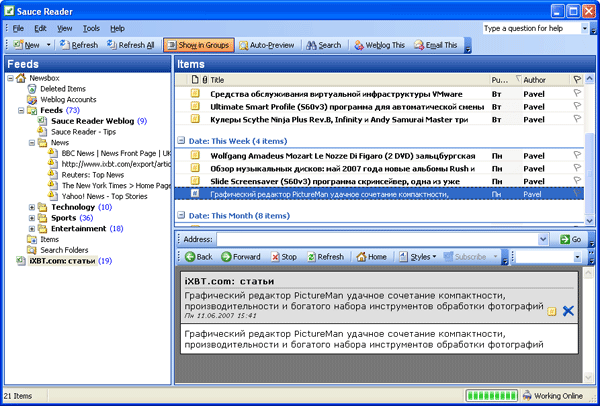The height and width of the screenshot is (406, 600).
Task: Select the iXBT.com: статьи feed
Action: tap(62, 261)
